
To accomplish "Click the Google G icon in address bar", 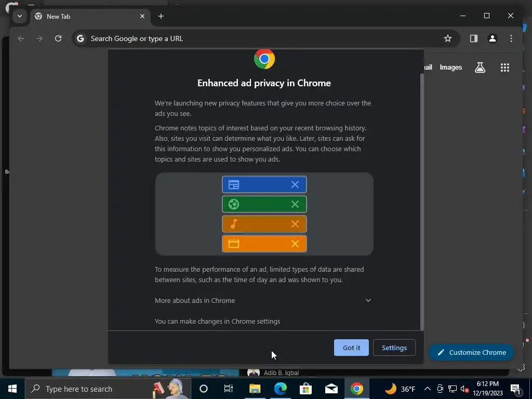I will point(81,38).
